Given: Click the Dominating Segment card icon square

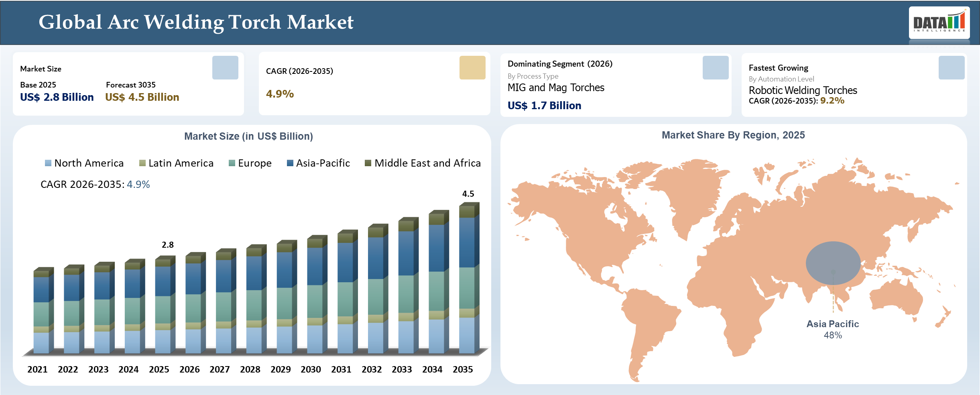Looking at the screenshot, I should 716,68.
